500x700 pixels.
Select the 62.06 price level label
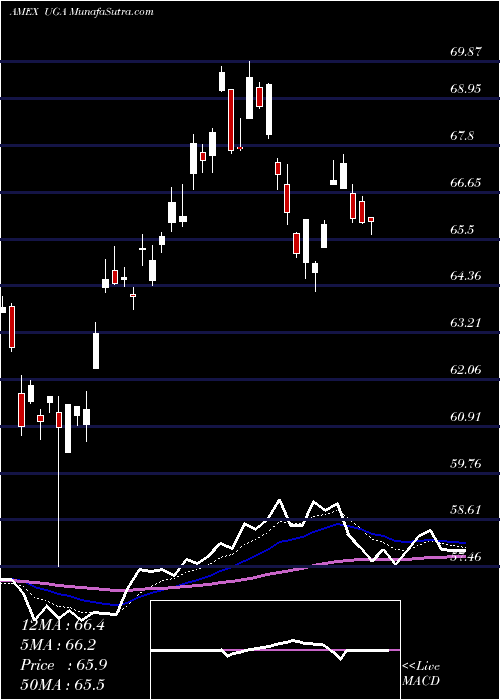[x=466, y=370]
